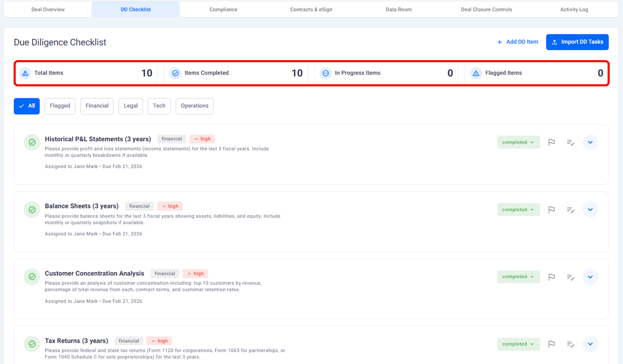Toggle the check circle for Historical P&L Statements

pyautogui.click(x=32, y=142)
